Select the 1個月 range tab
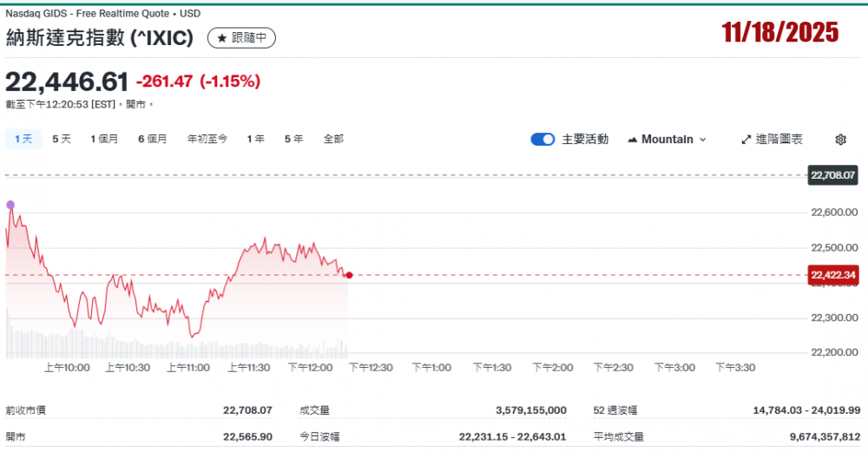Viewport: 868px width, 458px height. [x=104, y=139]
